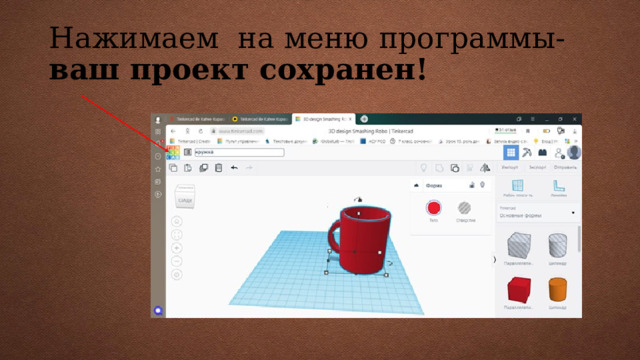640x360 pixels.
Task: Select the 3D design Smashing Robo tab
Action: 323,119
